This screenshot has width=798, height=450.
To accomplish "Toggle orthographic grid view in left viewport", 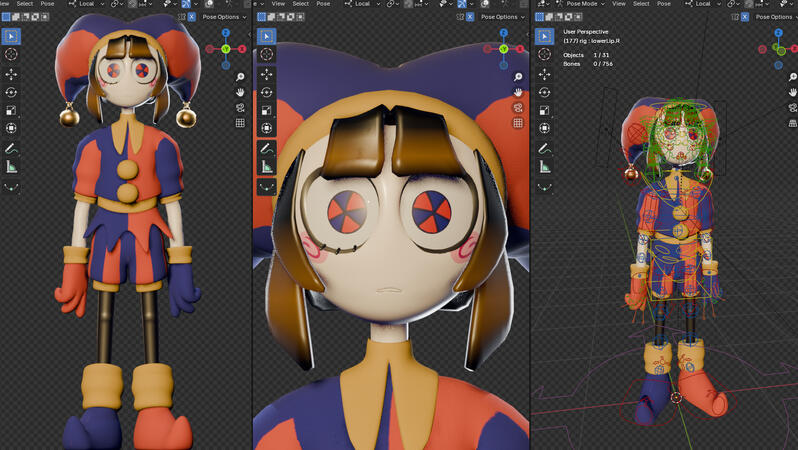I will coord(240,123).
